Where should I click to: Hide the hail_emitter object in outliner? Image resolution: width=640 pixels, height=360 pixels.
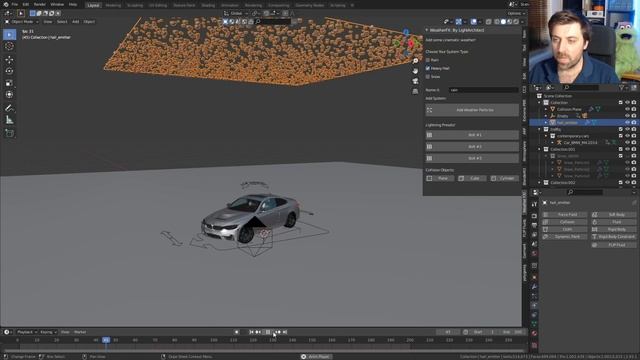click(x=627, y=122)
